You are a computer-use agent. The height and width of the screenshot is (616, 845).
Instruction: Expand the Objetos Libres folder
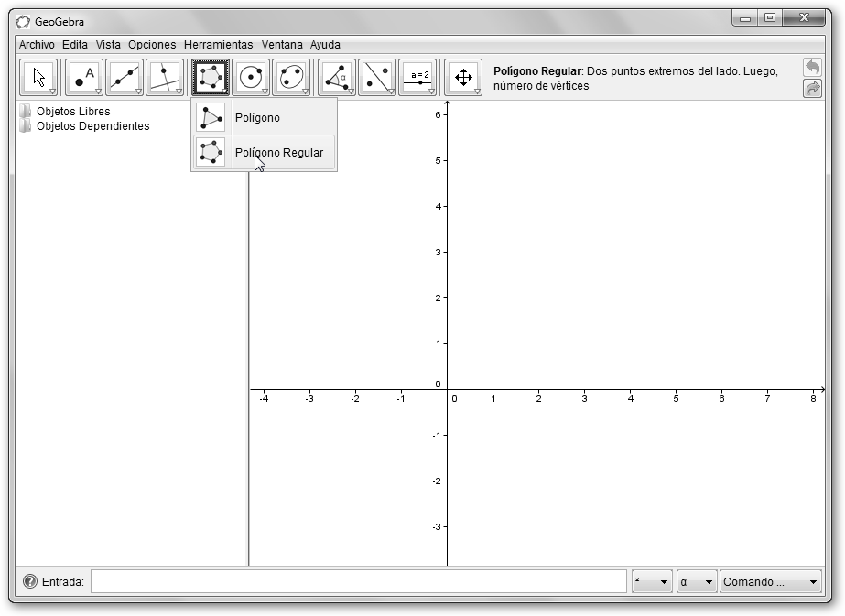27,112
